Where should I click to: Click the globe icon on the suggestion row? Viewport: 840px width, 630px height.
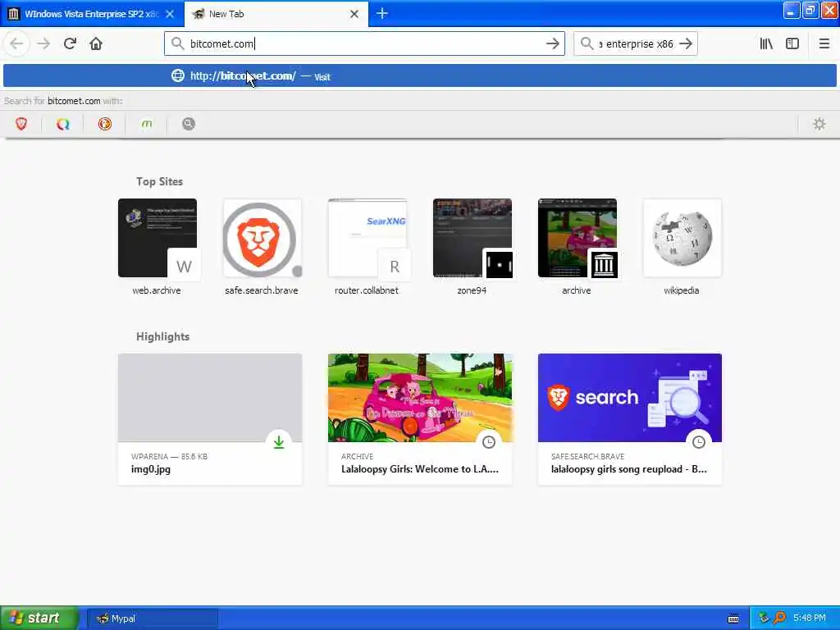[x=178, y=75]
